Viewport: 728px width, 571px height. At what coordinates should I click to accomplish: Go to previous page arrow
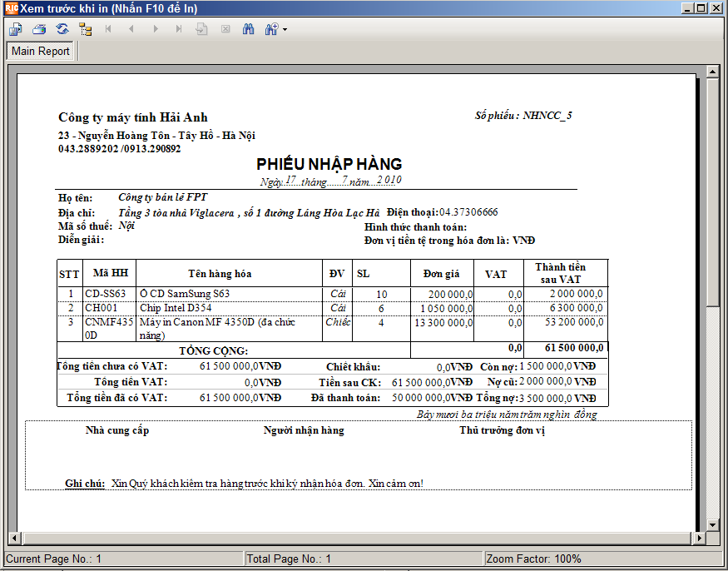click(131, 29)
